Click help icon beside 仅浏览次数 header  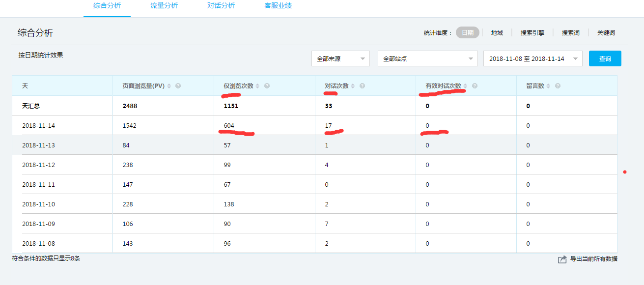pos(267,86)
